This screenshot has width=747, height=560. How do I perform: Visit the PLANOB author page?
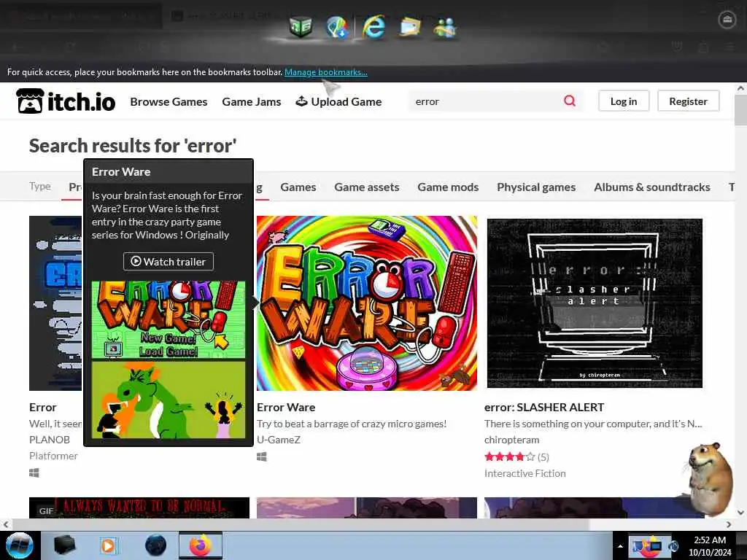click(x=50, y=440)
